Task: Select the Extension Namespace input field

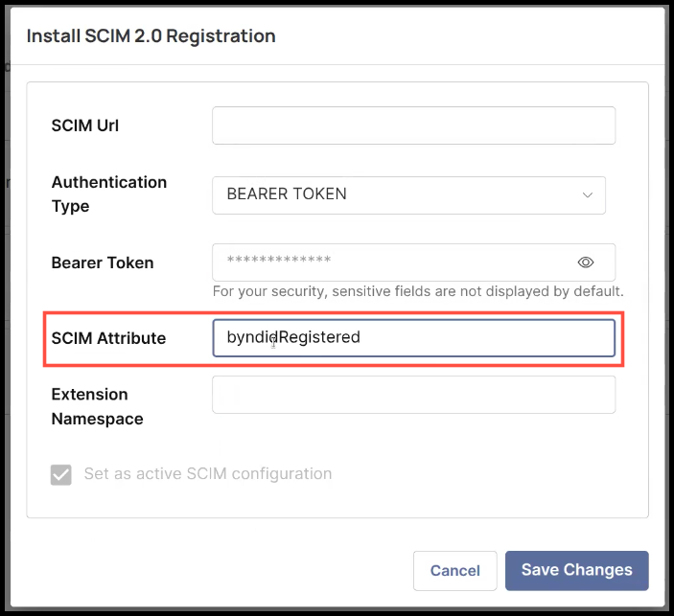Action: [413, 395]
